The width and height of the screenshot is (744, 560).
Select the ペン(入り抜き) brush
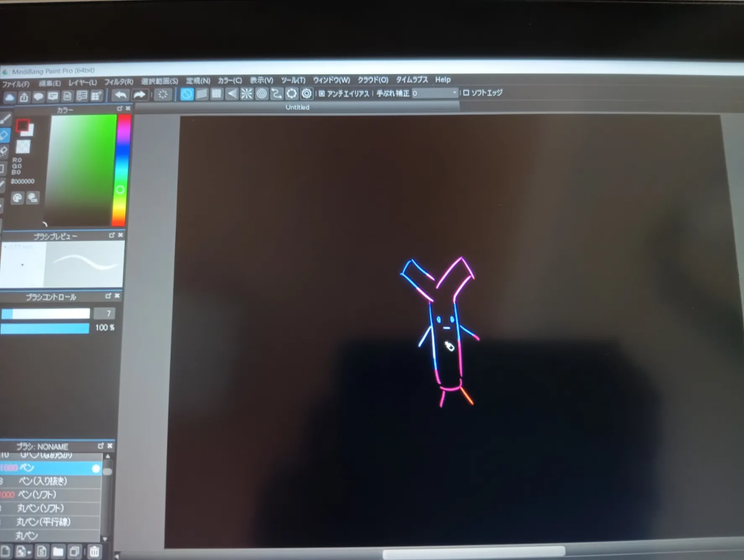pos(50,481)
